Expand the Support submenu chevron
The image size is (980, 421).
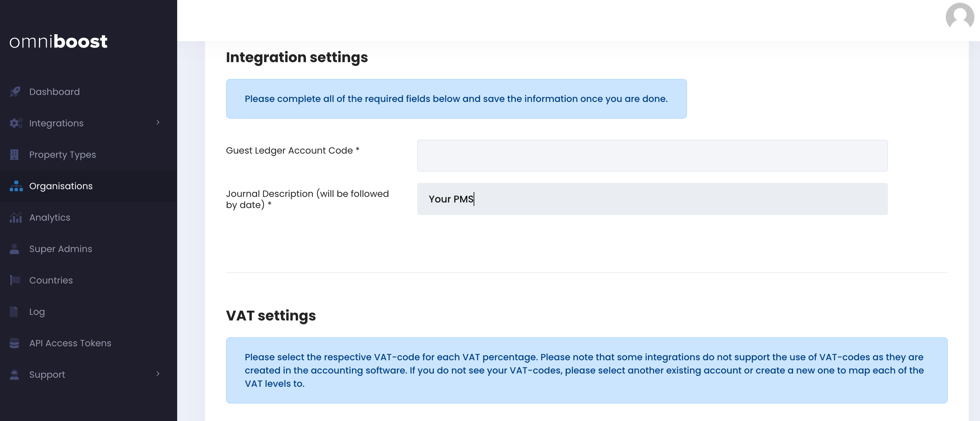pyautogui.click(x=158, y=374)
